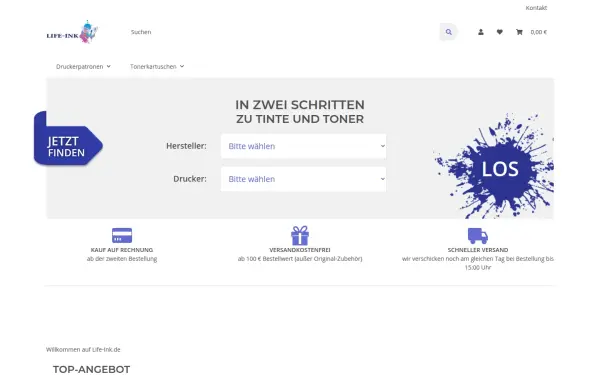The width and height of the screenshot is (600, 375).
Task: Open the wishlist heart icon
Action: tap(499, 32)
